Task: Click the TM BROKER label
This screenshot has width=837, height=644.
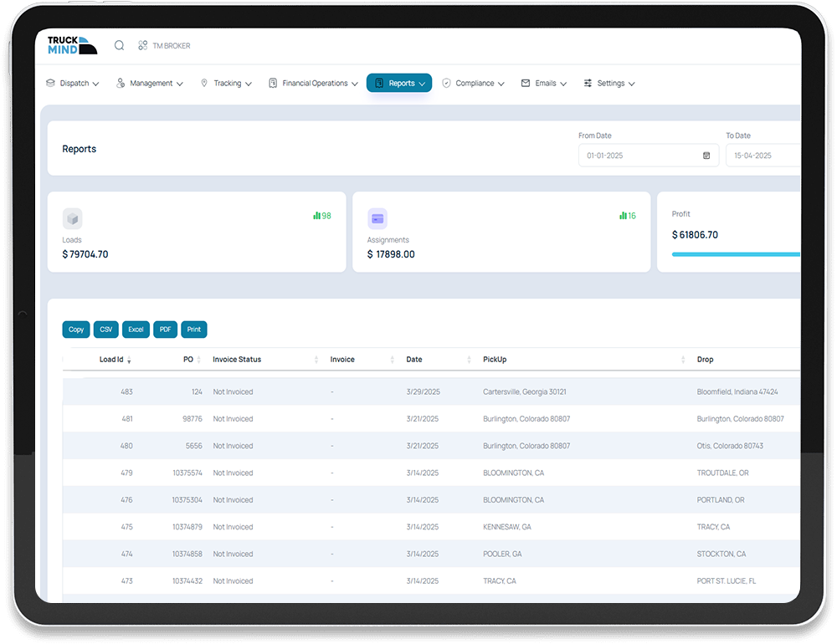Action: (172, 46)
